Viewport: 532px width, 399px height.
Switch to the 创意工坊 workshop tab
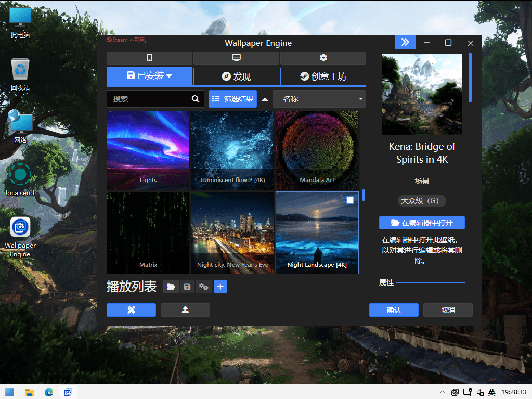[x=323, y=76]
